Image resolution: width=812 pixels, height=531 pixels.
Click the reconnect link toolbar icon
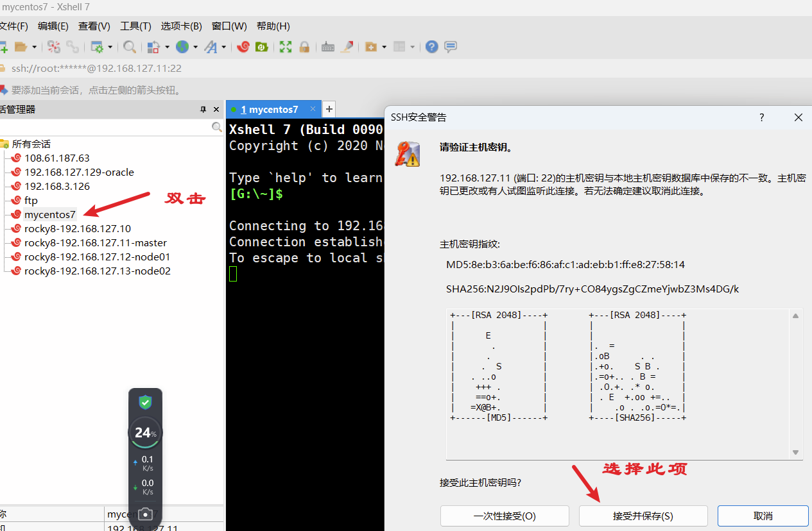pos(73,47)
